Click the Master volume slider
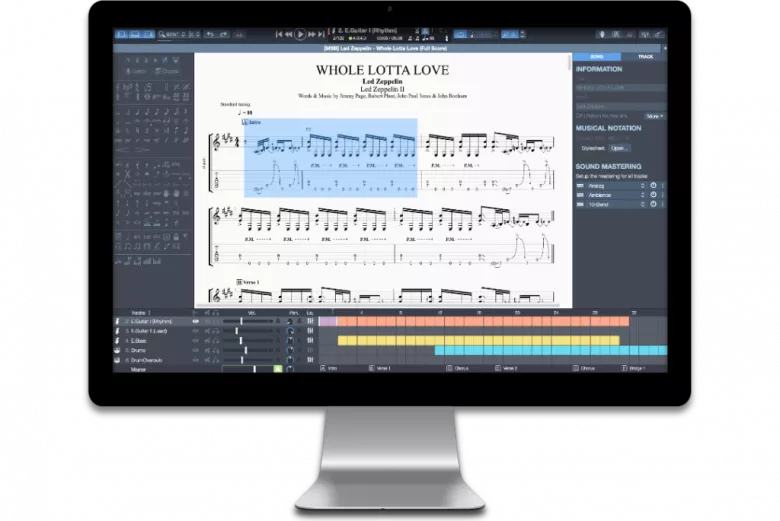The height and width of the screenshot is (521, 780). 247,369
